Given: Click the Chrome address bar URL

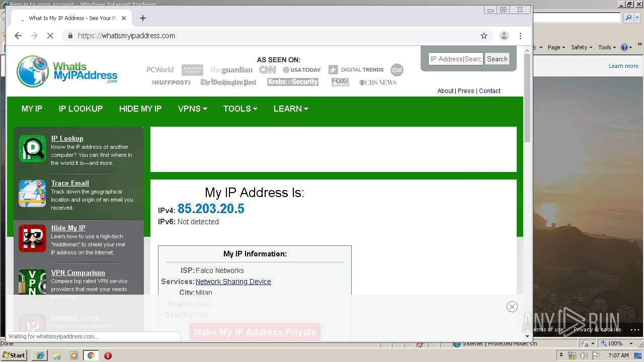Looking at the screenshot, I should click(x=126, y=36).
